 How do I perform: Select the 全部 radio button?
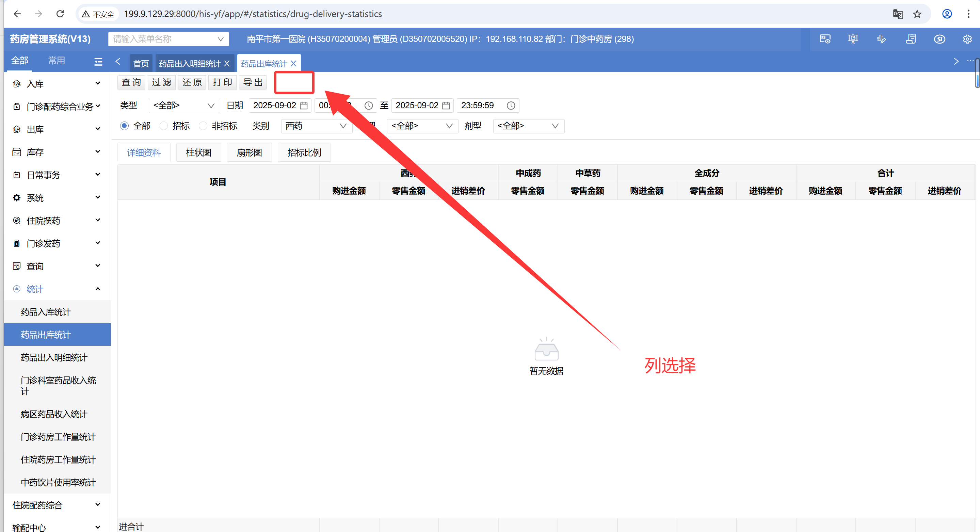click(124, 126)
